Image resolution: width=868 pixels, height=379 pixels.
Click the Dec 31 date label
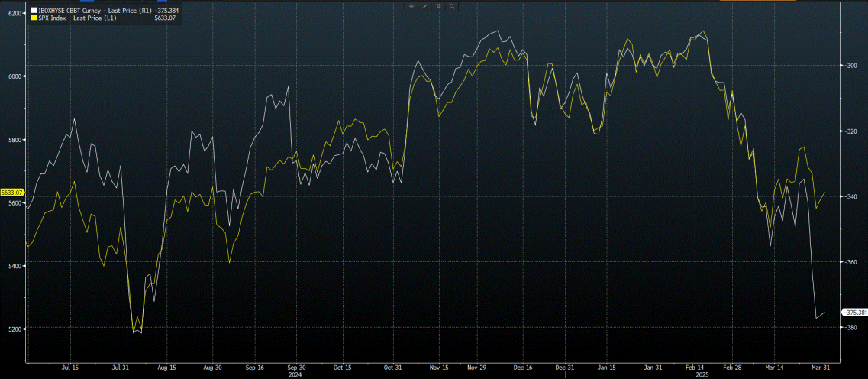[x=565, y=367]
